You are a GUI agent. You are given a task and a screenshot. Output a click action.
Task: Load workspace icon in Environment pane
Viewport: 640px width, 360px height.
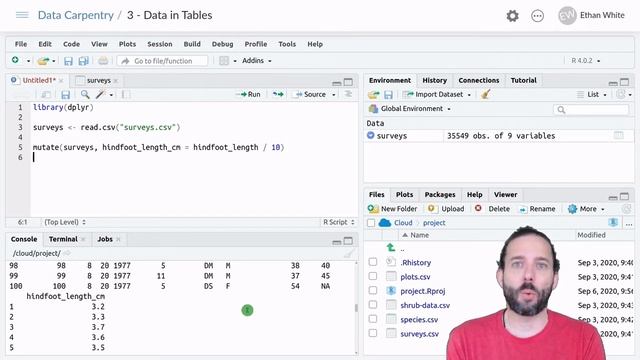pos(373,95)
